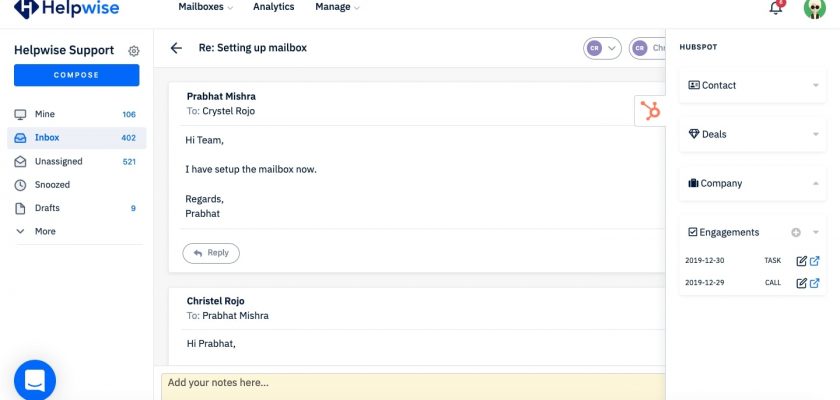The height and width of the screenshot is (400, 840).
Task: Add a new engagement with plus icon
Action: click(796, 232)
